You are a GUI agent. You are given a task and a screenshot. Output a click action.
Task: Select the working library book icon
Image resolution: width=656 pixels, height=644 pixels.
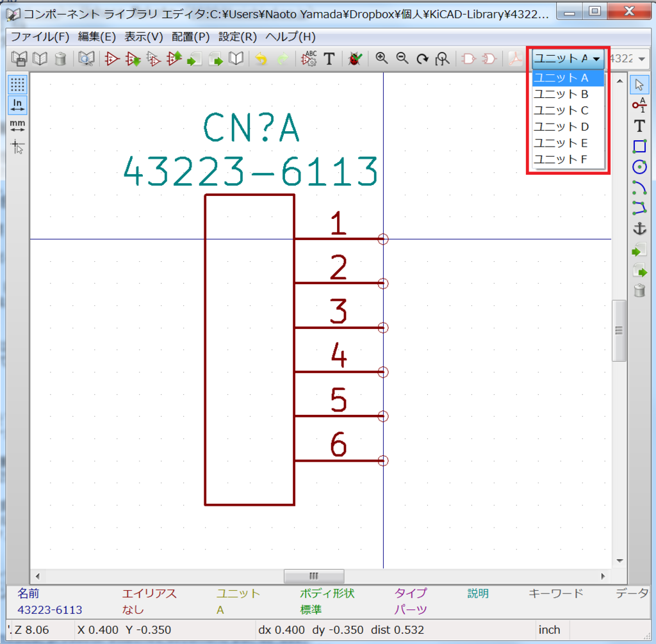[40, 58]
